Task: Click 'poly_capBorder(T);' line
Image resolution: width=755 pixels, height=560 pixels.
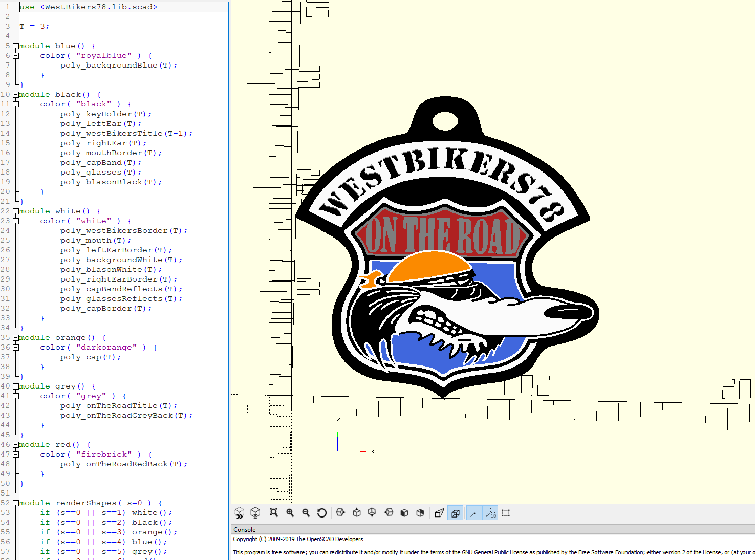Action: coord(106,308)
